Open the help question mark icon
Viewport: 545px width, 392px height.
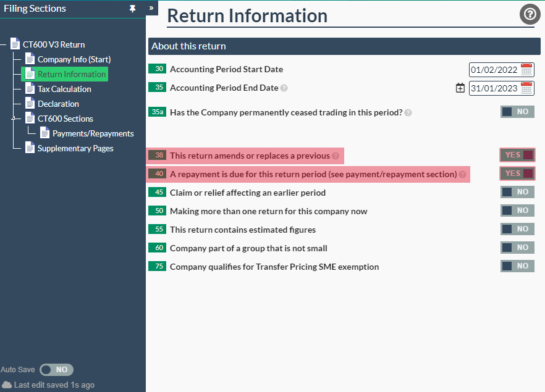point(530,15)
